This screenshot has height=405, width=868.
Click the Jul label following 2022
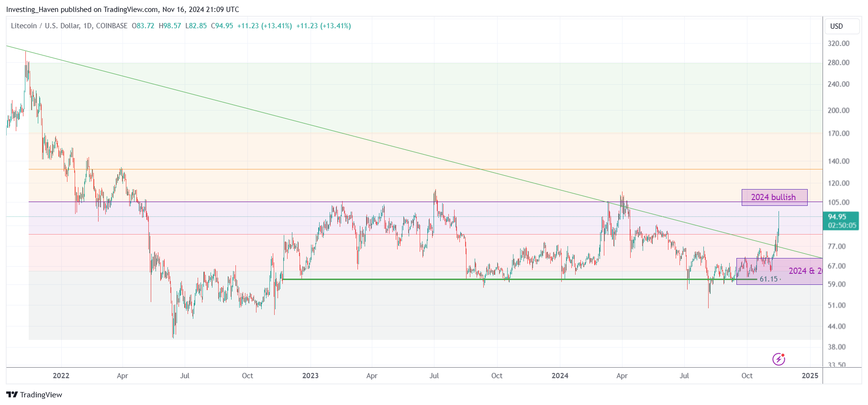tap(185, 376)
